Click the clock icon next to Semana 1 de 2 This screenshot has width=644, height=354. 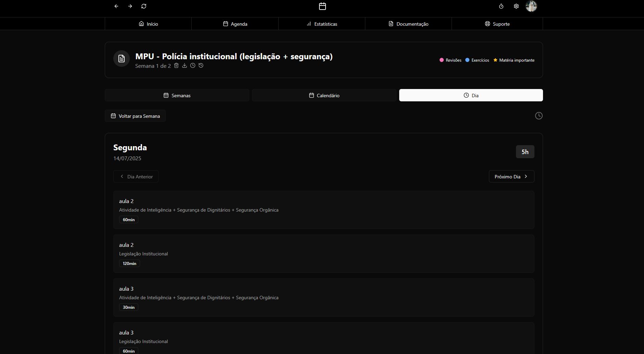click(x=193, y=65)
